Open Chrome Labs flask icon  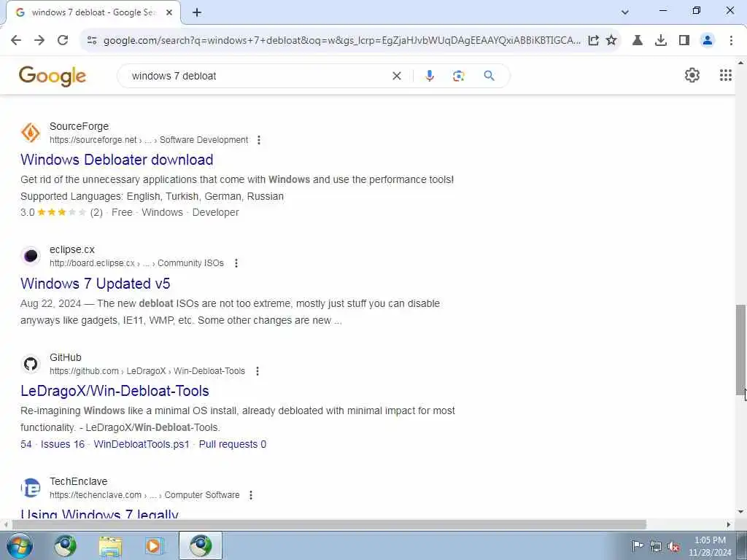coord(638,40)
